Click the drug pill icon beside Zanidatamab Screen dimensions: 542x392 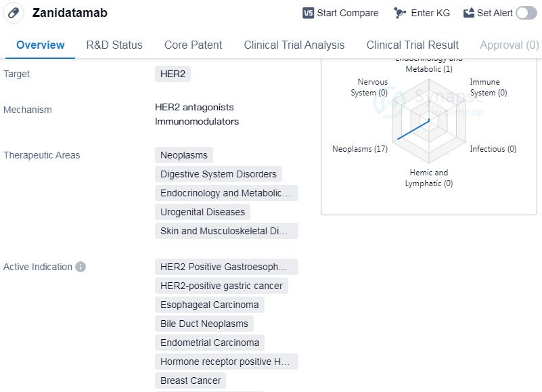(14, 13)
